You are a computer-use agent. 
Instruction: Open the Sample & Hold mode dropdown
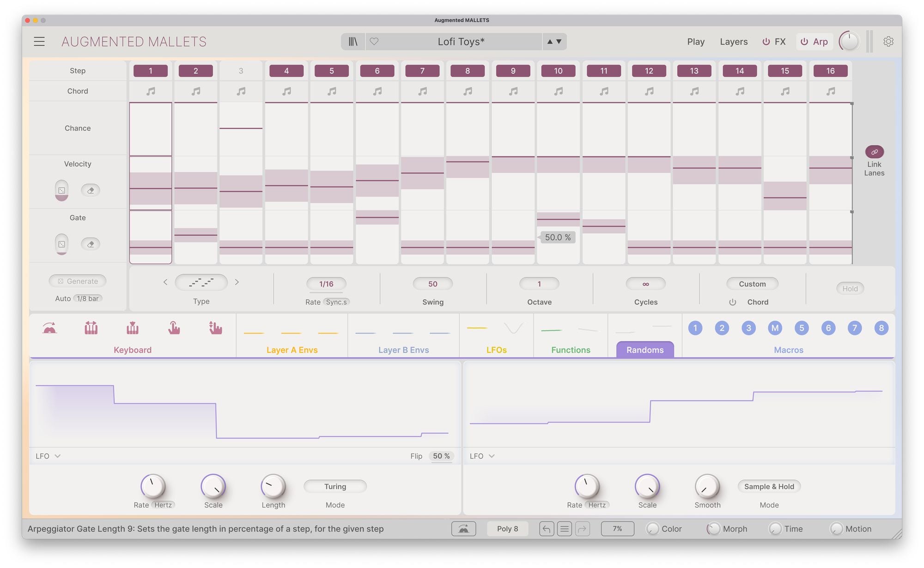click(x=769, y=487)
